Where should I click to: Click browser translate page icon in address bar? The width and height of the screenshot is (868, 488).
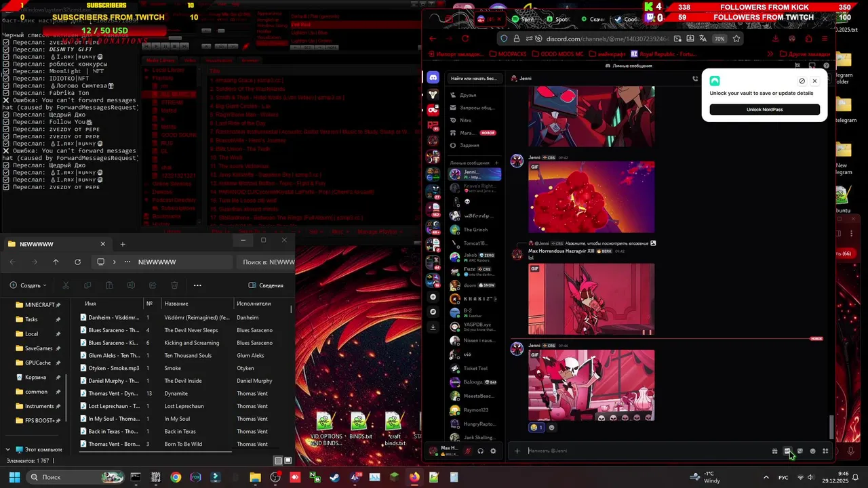click(703, 39)
